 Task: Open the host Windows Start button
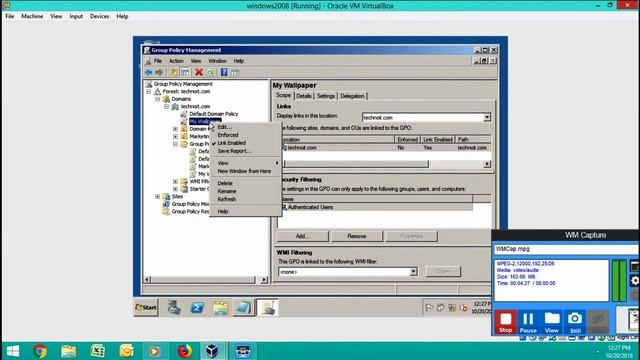tap(13, 351)
